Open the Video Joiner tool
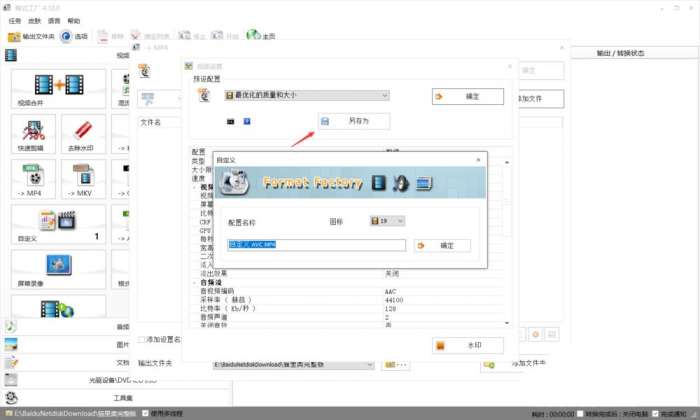700x420 pixels. click(x=58, y=88)
